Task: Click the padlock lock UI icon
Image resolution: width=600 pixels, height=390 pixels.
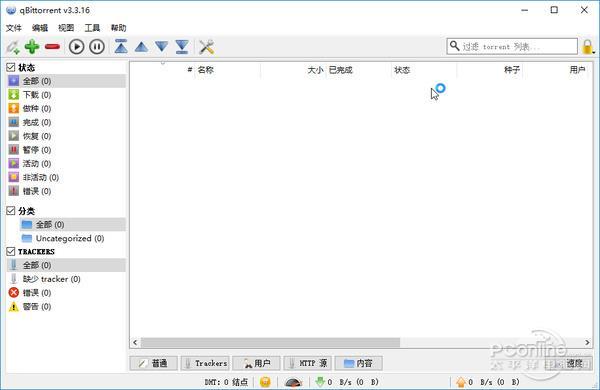Action: point(587,47)
